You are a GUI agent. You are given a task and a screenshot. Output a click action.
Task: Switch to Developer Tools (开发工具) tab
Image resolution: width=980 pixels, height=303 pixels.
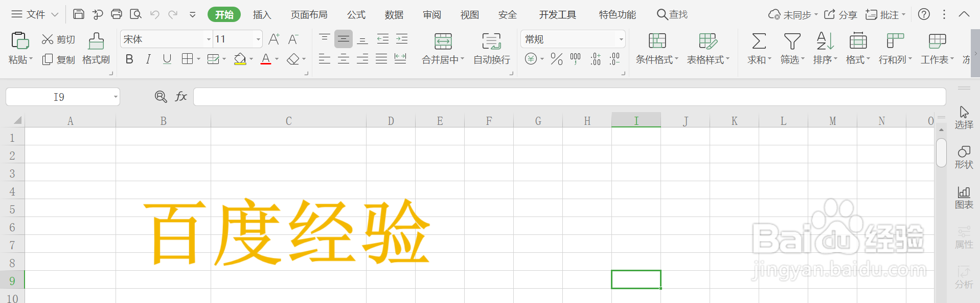pyautogui.click(x=557, y=15)
